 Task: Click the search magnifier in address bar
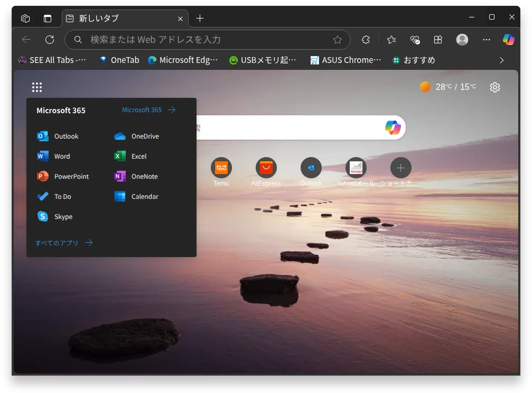[78, 40]
